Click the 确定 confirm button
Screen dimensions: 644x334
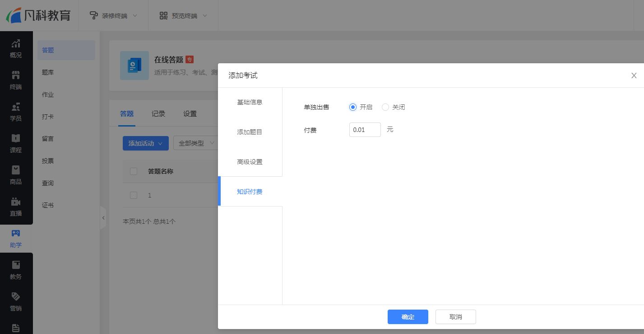click(x=408, y=317)
